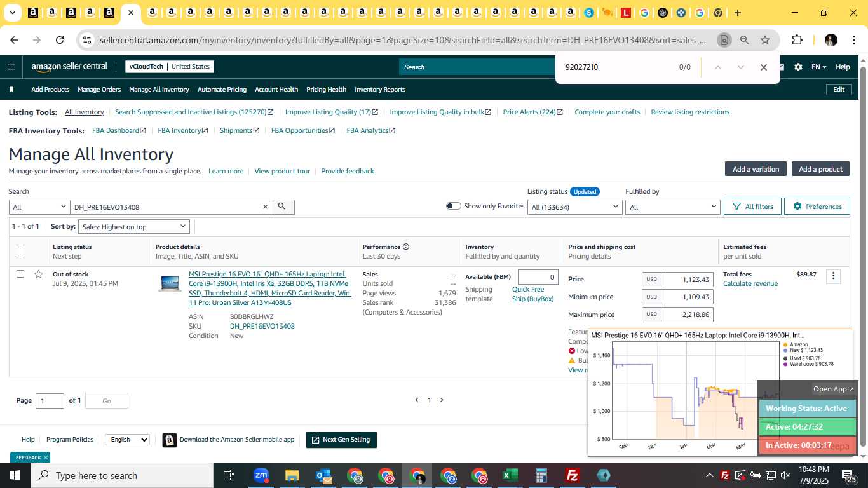Image resolution: width=868 pixels, height=488 pixels.
Task: Open Price Alerts (224) link
Action: coord(533,112)
